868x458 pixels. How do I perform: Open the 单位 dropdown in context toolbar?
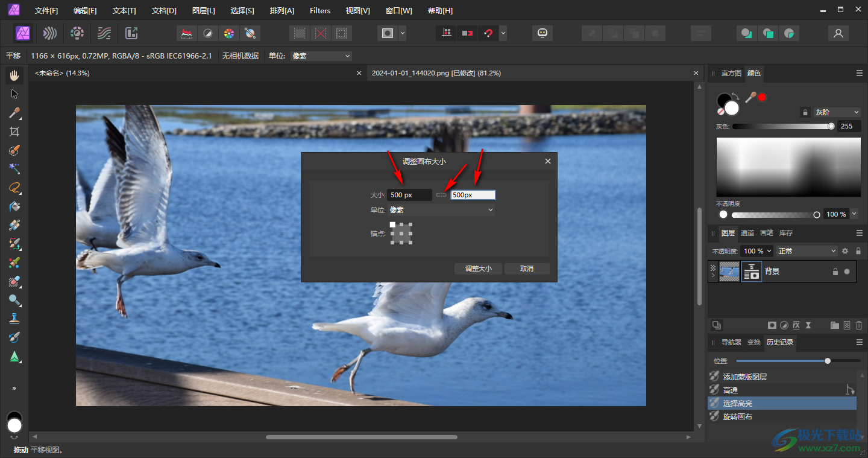(x=321, y=56)
